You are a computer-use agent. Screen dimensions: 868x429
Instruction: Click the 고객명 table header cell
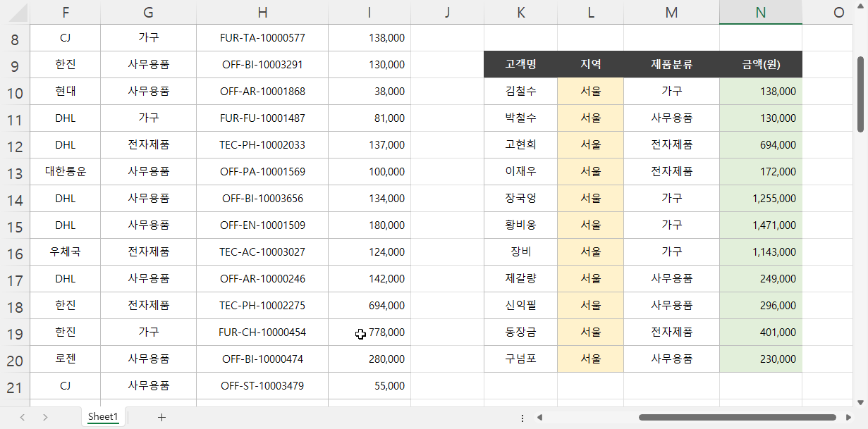coord(520,65)
